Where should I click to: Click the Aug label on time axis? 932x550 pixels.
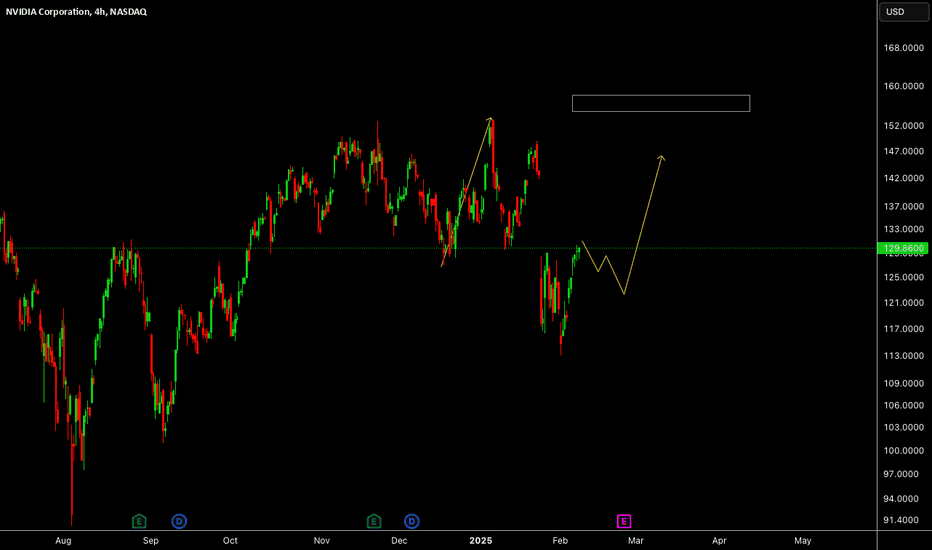[63, 540]
